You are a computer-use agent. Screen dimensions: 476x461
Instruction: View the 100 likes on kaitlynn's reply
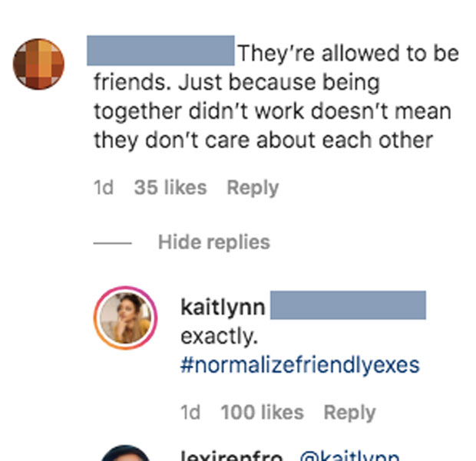[262, 413]
